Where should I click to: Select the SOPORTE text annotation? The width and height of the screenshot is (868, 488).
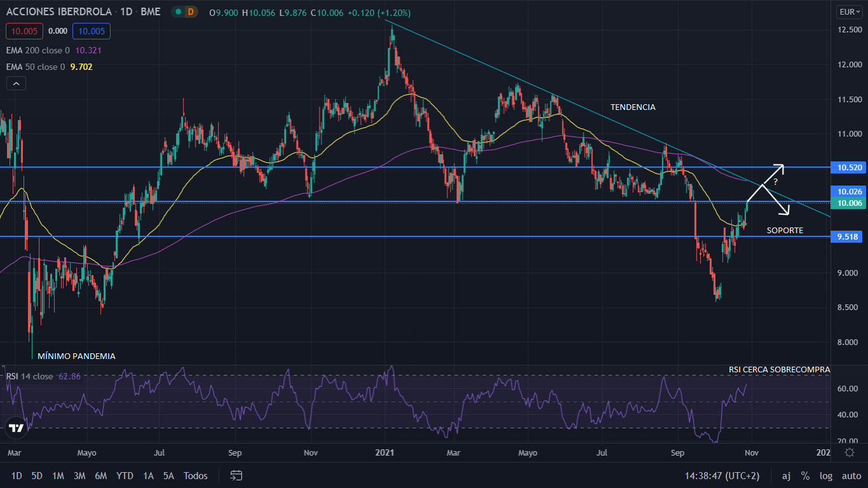click(785, 230)
